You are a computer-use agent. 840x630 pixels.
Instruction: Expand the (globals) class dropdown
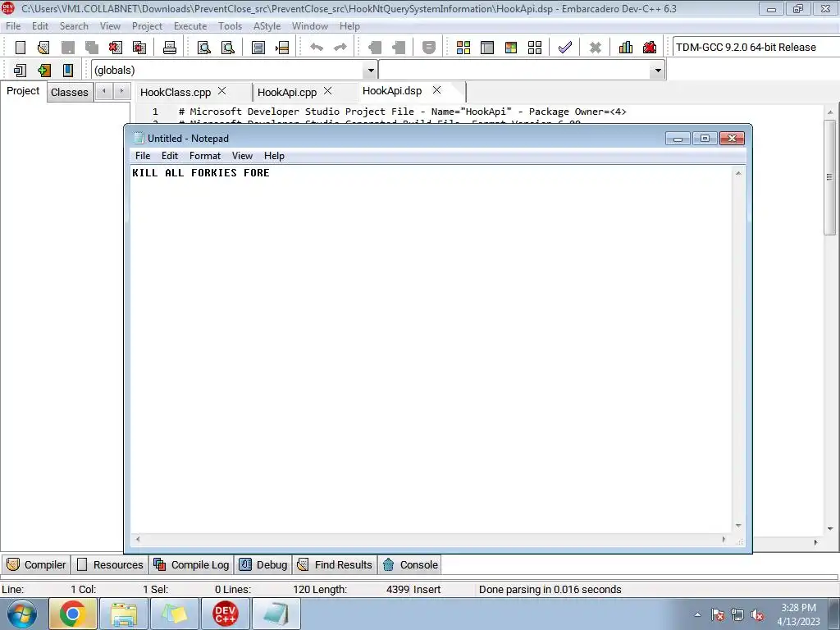pyautogui.click(x=370, y=71)
